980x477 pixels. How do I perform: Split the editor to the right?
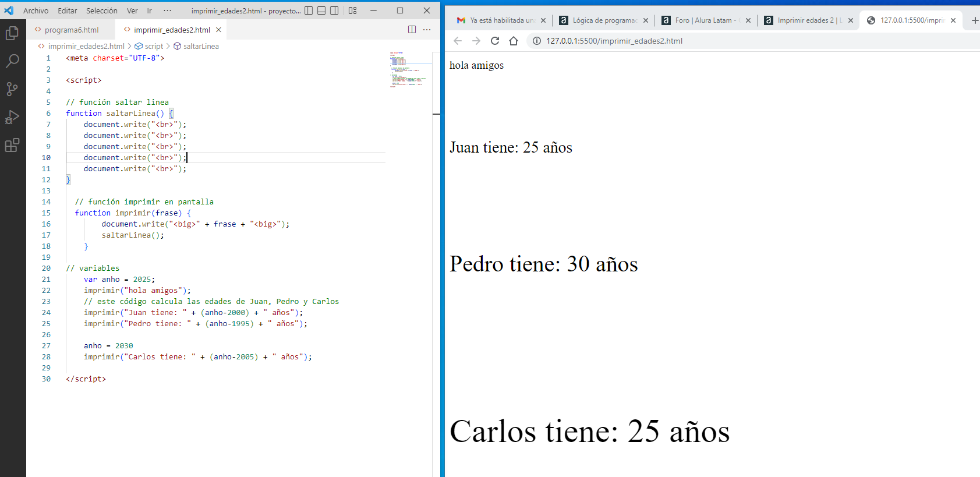point(412,30)
